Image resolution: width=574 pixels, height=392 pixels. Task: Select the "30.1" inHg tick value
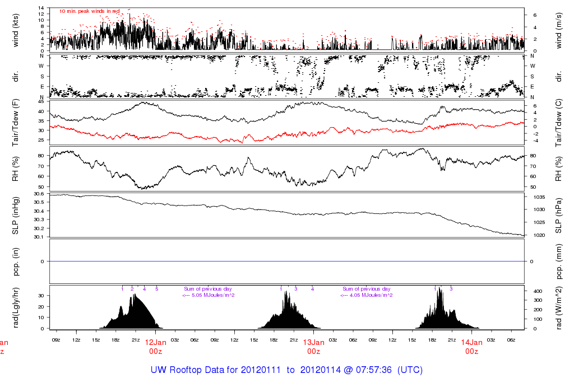point(39,237)
